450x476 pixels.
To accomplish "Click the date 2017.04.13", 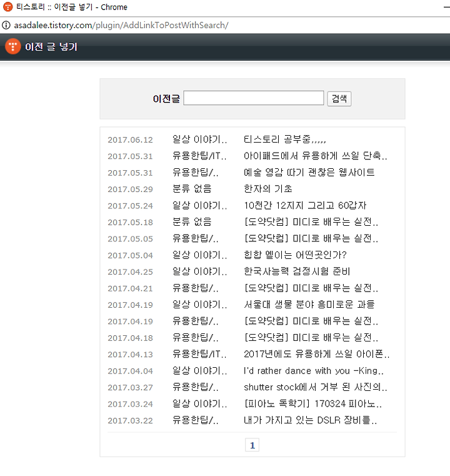I will (x=130, y=354).
